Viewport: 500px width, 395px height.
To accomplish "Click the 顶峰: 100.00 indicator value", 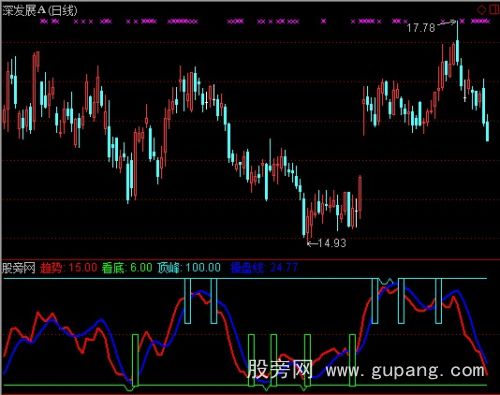I will coord(189,268).
